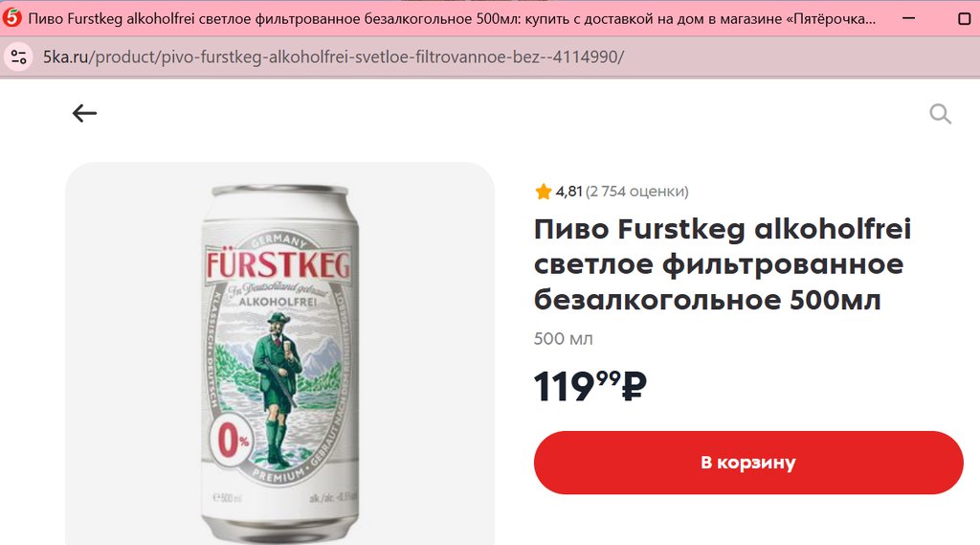The image size is (980, 545).
Task: Click the 5ka.ru domain in the URL
Action: [66, 57]
